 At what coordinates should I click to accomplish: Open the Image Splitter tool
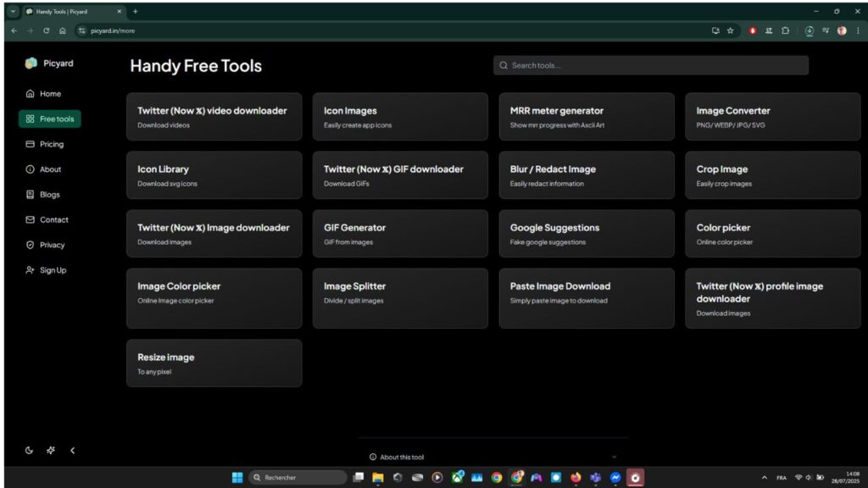(x=400, y=298)
